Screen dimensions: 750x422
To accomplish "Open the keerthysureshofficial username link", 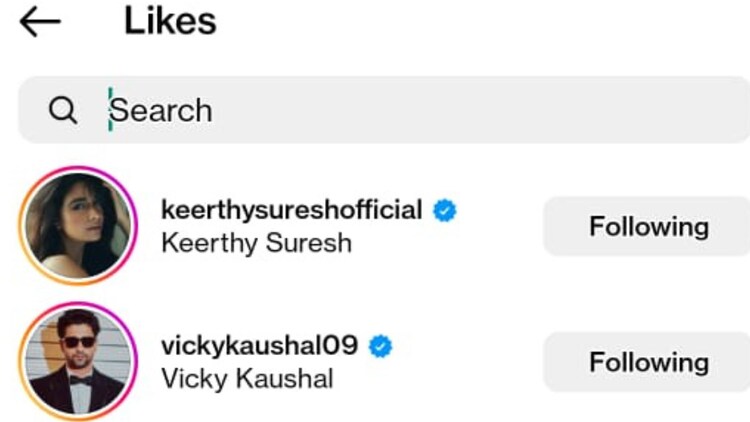I will pyautogui.click(x=291, y=211).
